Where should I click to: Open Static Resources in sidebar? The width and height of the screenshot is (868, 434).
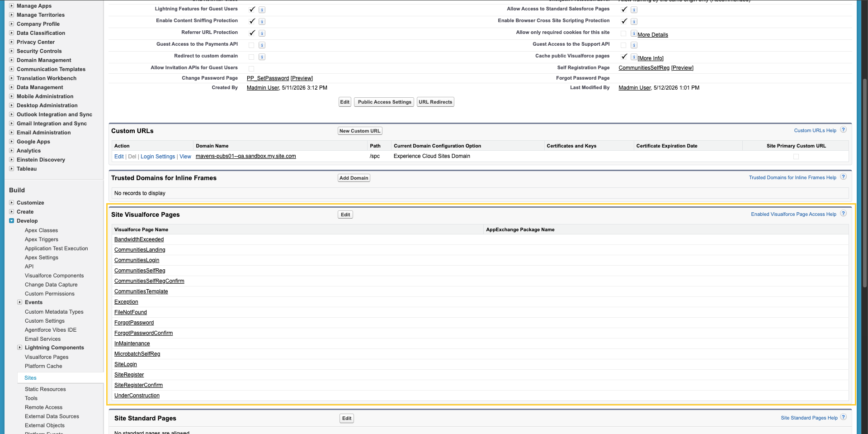[x=45, y=389]
